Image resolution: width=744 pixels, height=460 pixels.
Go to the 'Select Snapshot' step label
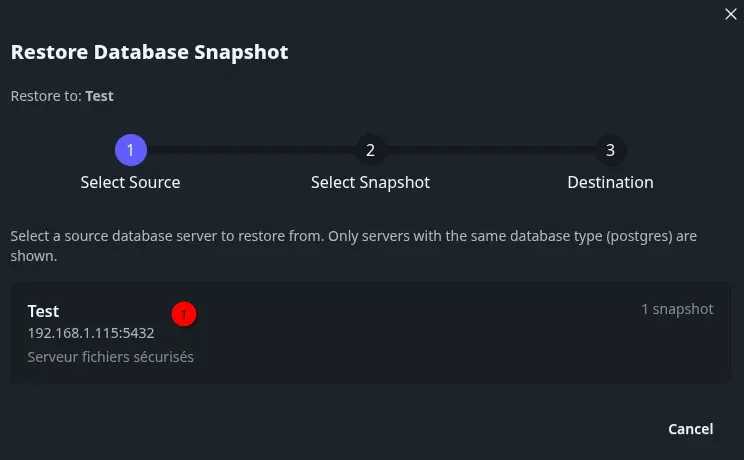pyautogui.click(x=370, y=183)
